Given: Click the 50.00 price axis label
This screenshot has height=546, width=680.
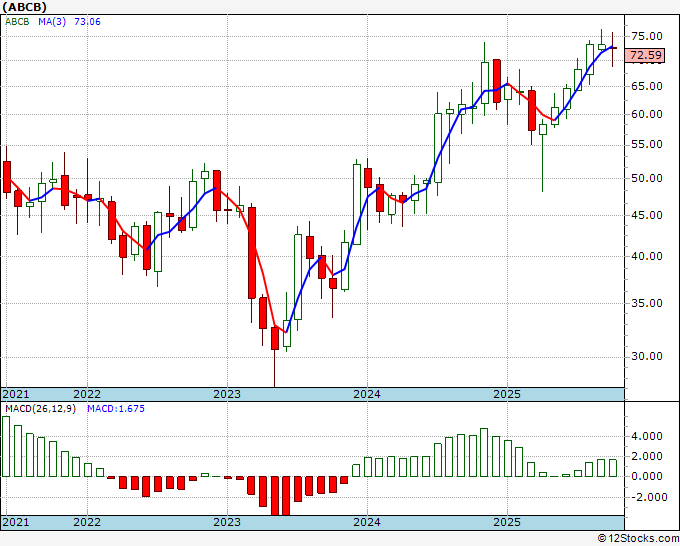Looking at the screenshot, I should (x=647, y=178).
